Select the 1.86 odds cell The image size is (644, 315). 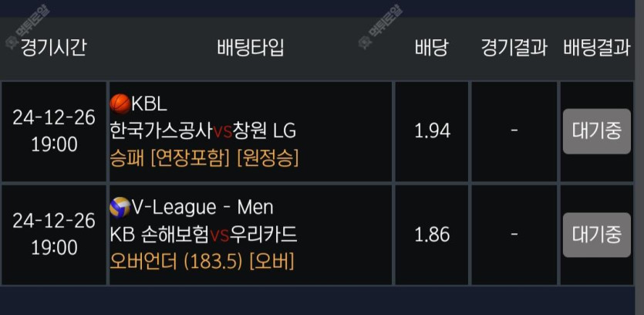point(432,235)
